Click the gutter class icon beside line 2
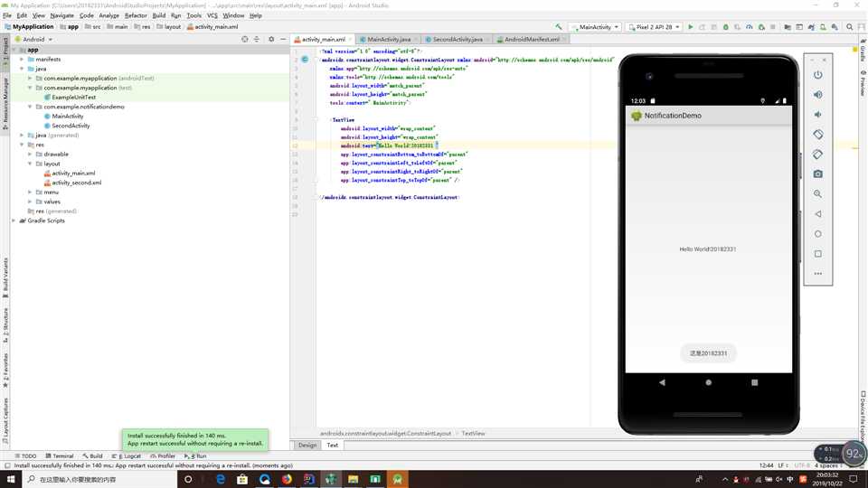The image size is (868, 488). [305, 60]
